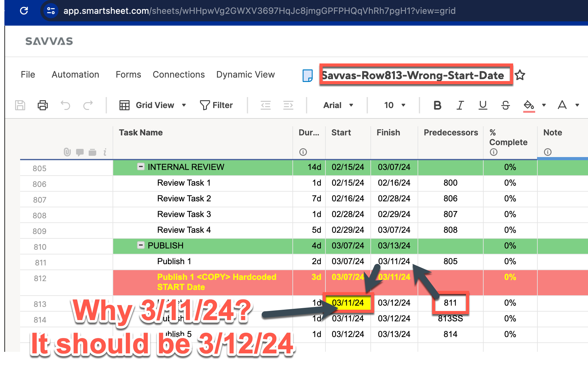Collapse the PUBLISH section
This screenshot has width=588, height=365.
click(x=141, y=245)
